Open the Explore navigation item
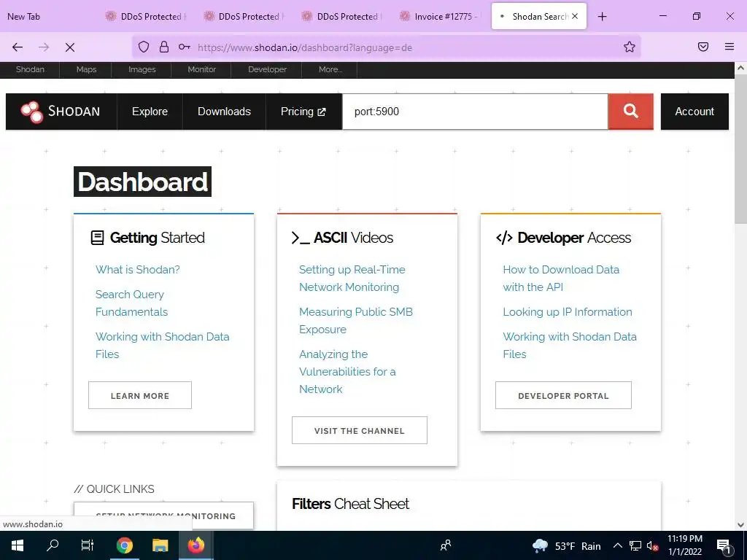This screenshot has height=560, width=747. tap(150, 112)
